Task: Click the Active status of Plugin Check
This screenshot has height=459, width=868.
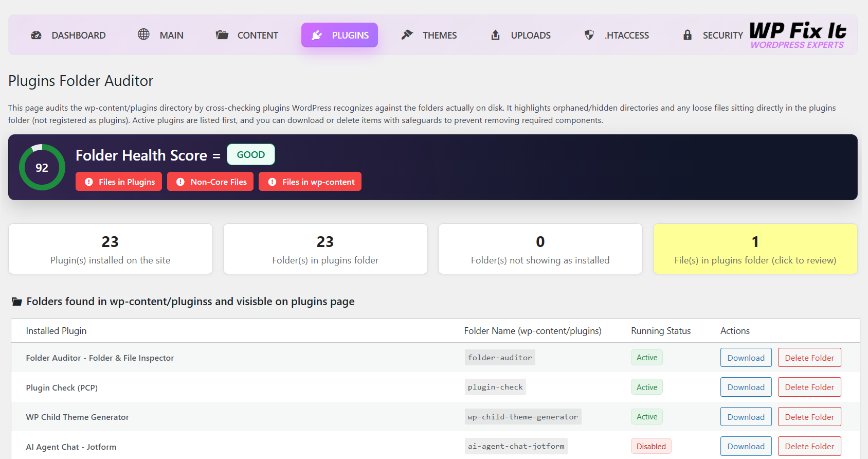Action: (x=647, y=387)
